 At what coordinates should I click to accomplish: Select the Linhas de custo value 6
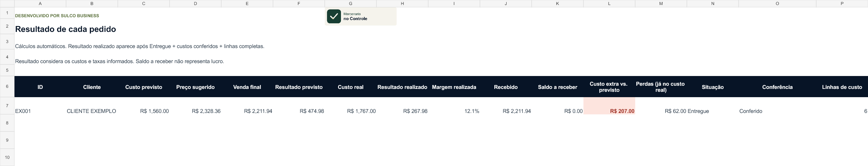coord(842,106)
